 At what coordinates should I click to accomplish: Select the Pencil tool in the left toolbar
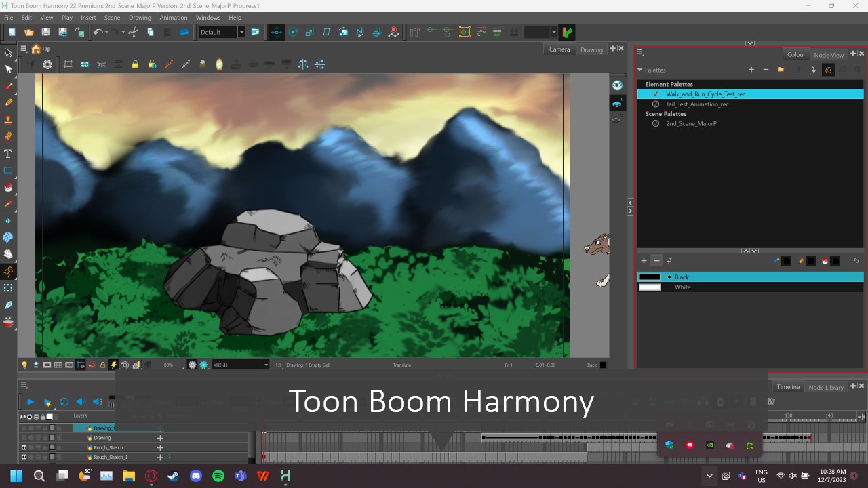coord(9,102)
